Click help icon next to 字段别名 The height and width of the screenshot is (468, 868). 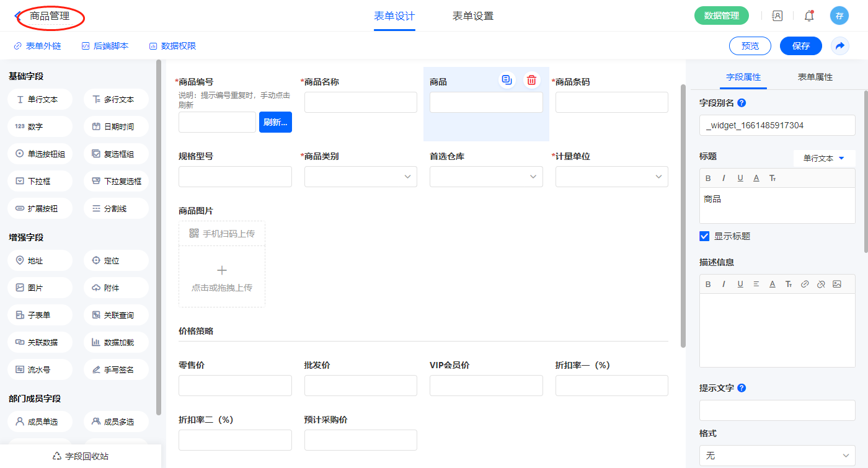point(742,103)
